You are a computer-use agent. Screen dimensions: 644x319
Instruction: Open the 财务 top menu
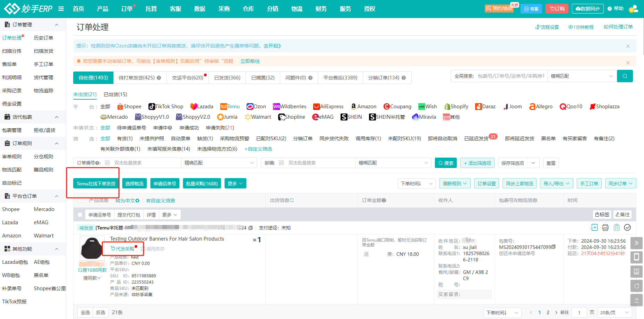point(321,9)
